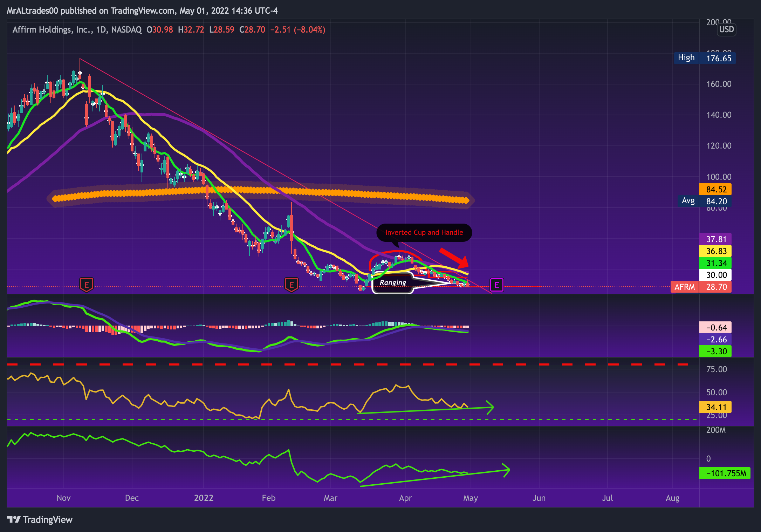
Task: Click the green 31.34 moving average tag
Action: pos(715,263)
